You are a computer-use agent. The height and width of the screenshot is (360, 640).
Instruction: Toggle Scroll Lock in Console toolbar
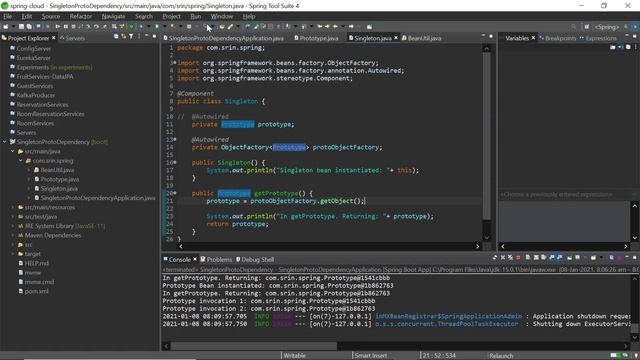536,258
